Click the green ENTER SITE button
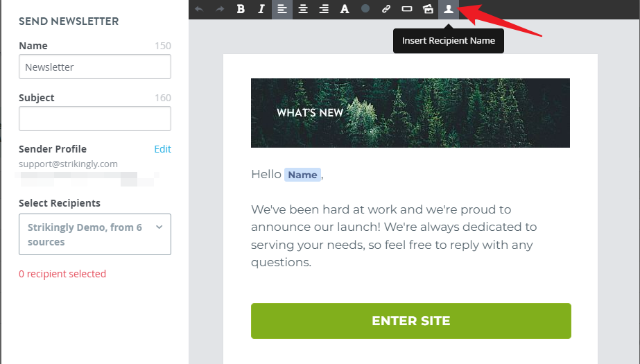Viewport: 640px width, 364px height. click(411, 321)
